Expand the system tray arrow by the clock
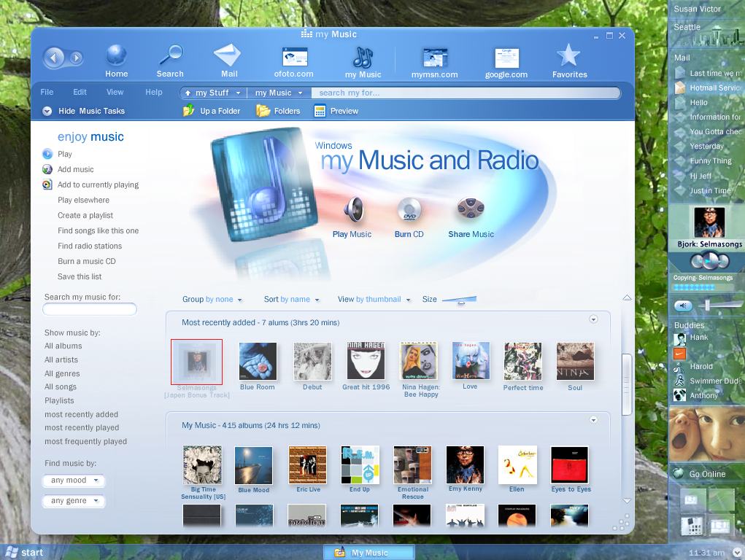745x560 pixels. (737, 553)
